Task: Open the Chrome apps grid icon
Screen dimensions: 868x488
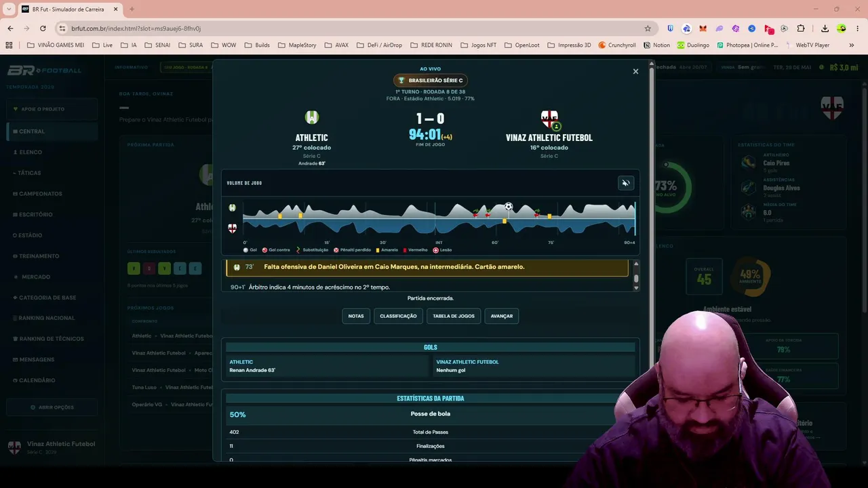Action: (x=9, y=45)
